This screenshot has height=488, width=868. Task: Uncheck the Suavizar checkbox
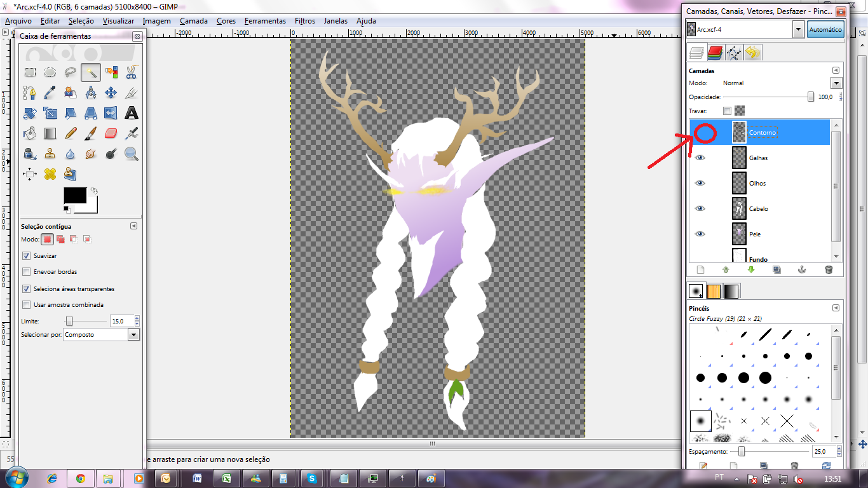[27, 255]
